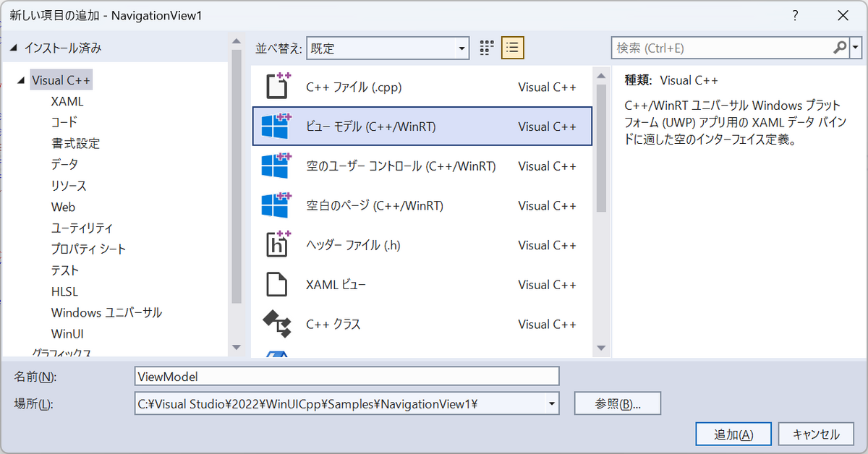
Task: Select the Visual C++ tree node label
Action: pos(61,81)
